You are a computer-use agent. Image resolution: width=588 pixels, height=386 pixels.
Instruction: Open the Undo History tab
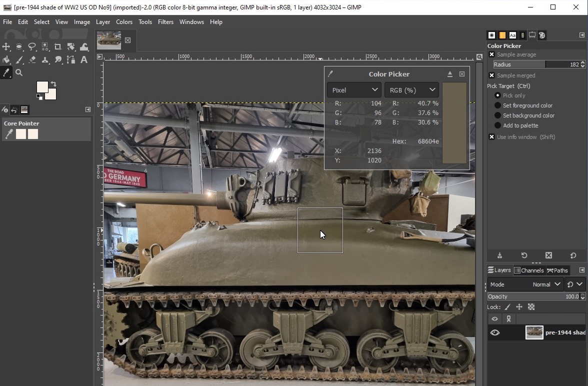pyautogui.click(x=14, y=110)
